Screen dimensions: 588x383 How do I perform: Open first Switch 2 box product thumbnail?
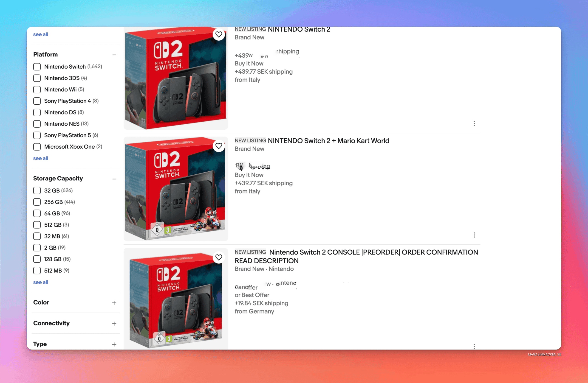coord(176,78)
